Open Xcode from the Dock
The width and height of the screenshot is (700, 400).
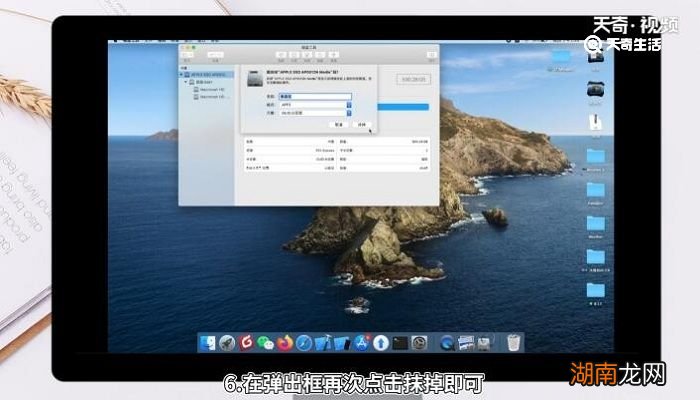(323, 343)
